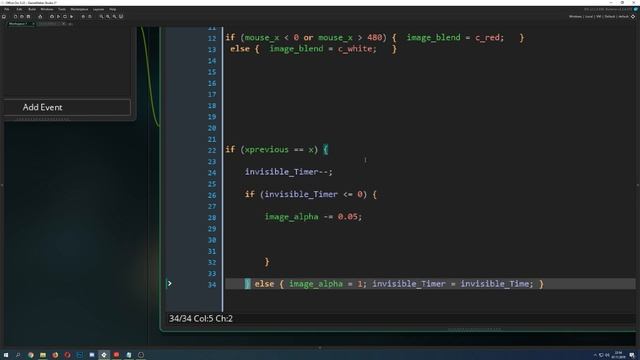Screen dimensions: 640x360
Task: Click 'mouse_x < 0' condition on line 12
Action: click(x=272, y=38)
